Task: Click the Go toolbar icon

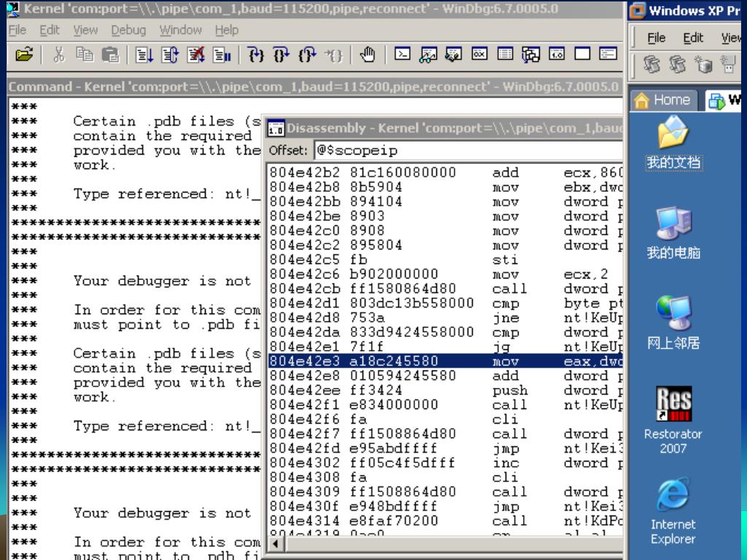Action: point(144,55)
